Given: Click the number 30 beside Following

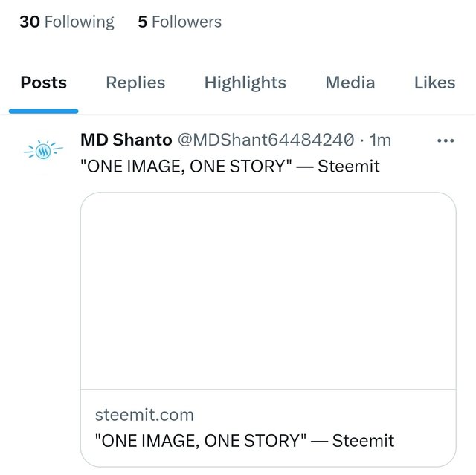Looking at the screenshot, I should point(29,22).
